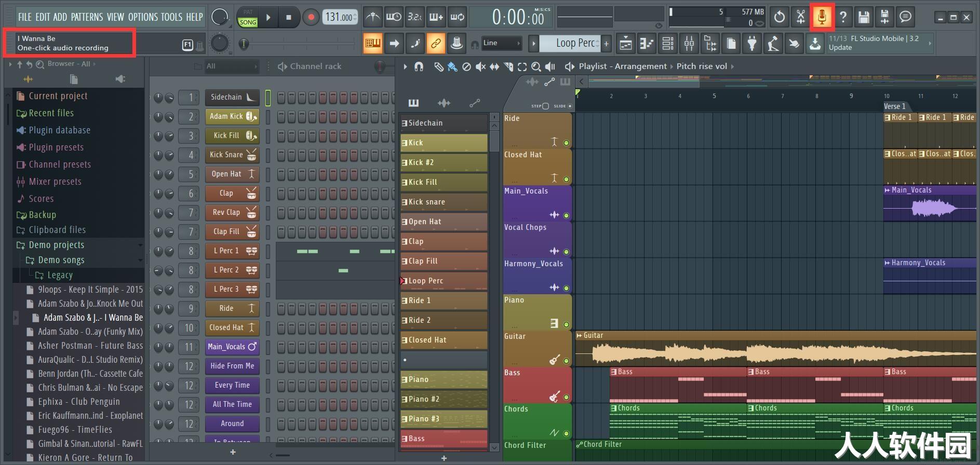Open the Loop Perc pattern selector
Viewport: 980px width, 465px height.
[x=570, y=44]
